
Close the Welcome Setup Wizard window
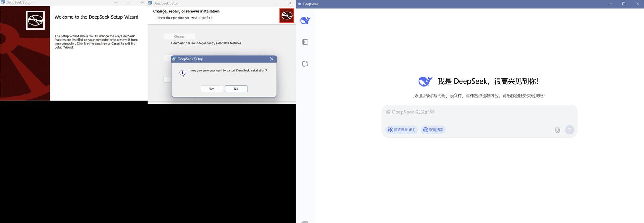[x=142, y=2]
